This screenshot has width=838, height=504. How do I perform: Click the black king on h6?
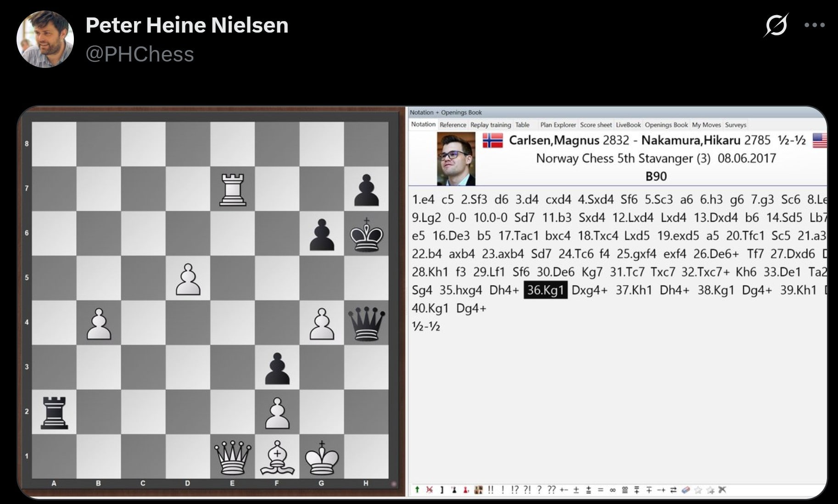pos(366,234)
